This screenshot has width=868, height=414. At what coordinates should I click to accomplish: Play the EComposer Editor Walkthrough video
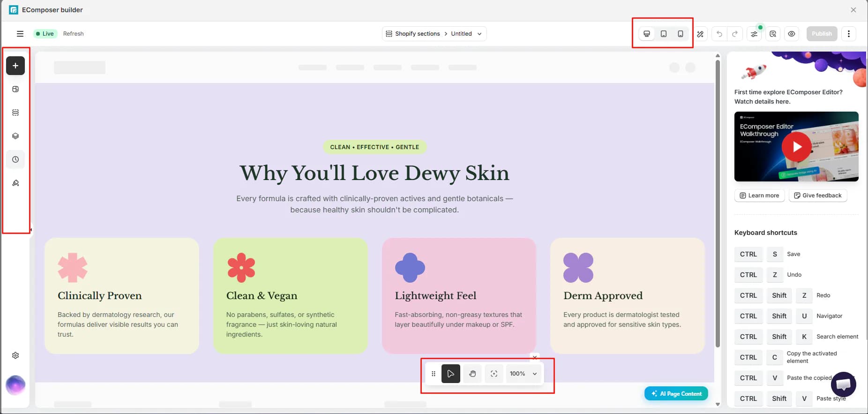click(x=797, y=147)
